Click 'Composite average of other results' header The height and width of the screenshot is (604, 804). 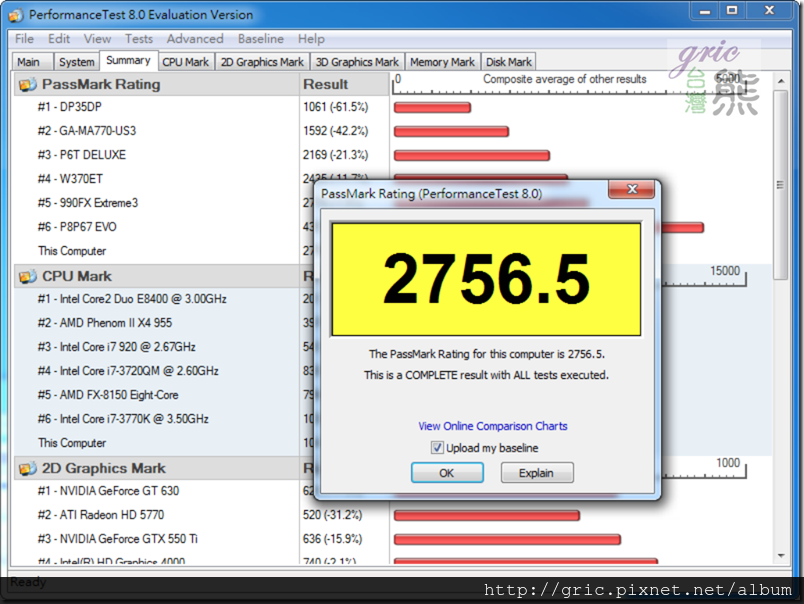[565, 79]
